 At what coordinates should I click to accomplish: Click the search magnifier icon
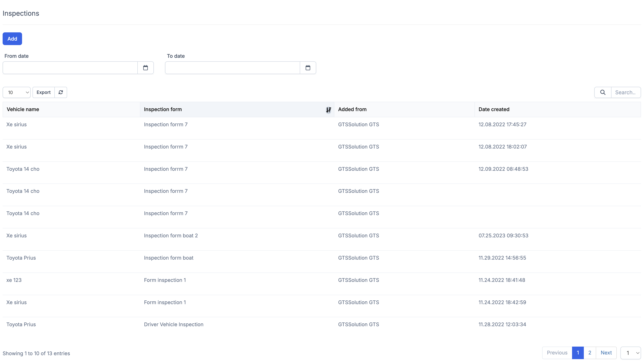(x=603, y=92)
